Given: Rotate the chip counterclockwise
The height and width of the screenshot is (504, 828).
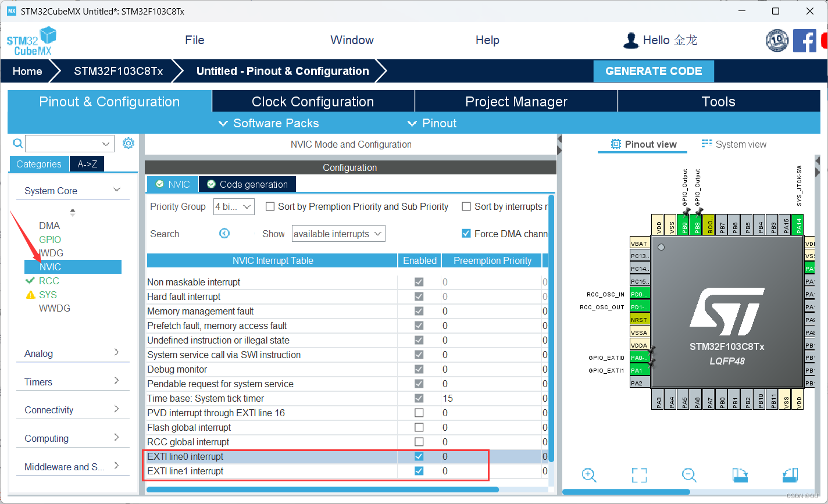Looking at the screenshot, I should coord(790,475).
